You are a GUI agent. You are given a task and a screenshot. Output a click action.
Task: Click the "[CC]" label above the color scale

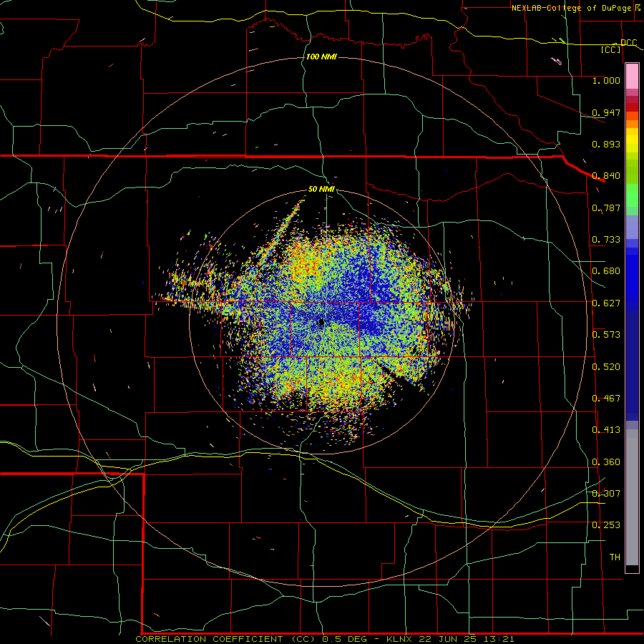[611, 49]
